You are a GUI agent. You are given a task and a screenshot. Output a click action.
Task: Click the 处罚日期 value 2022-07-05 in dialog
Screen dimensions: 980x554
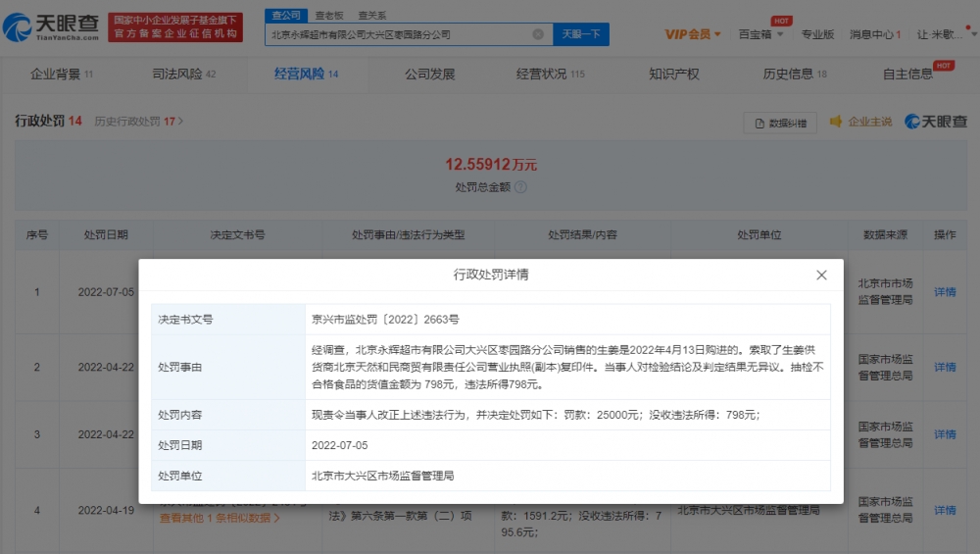coord(339,445)
